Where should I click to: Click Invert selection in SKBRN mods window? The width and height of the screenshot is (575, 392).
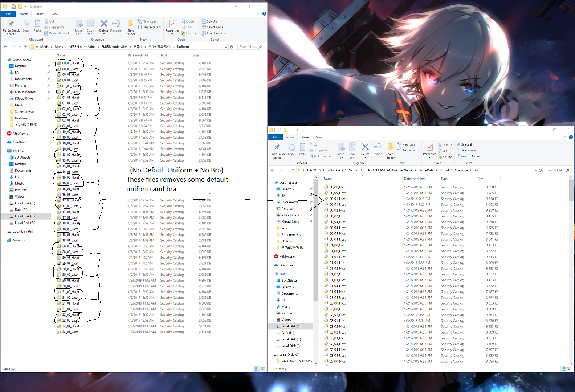click(x=215, y=33)
